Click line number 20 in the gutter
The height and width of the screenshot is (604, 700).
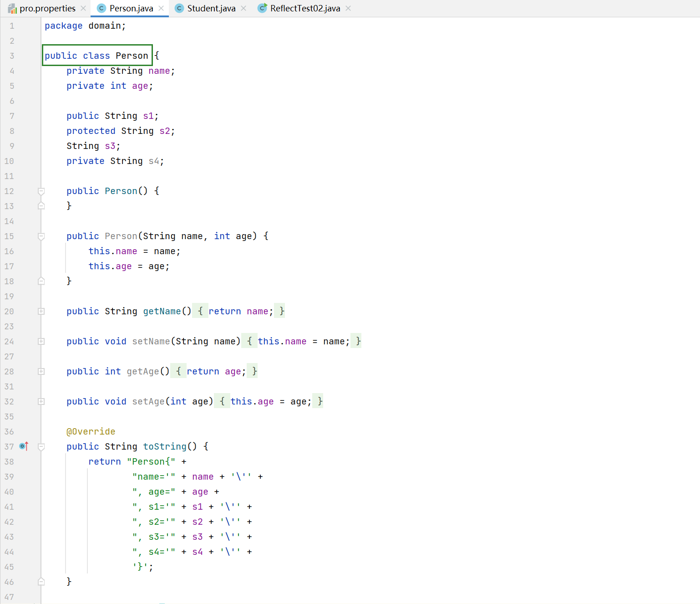click(x=9, y=312)
